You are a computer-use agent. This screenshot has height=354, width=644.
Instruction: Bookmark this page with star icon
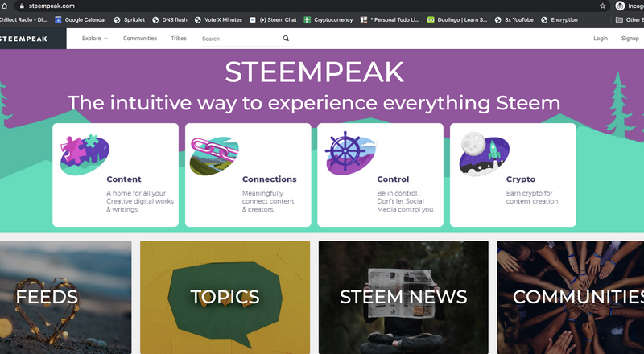tap(602, 6)
